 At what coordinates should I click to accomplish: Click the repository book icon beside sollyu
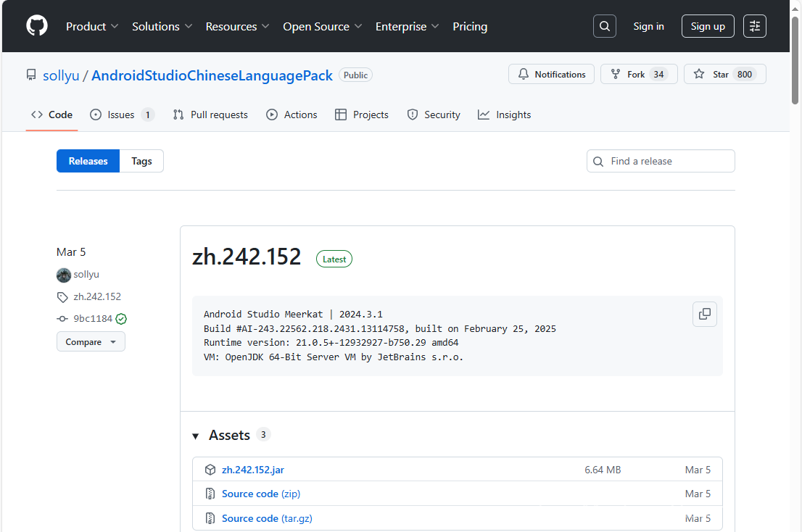31,75
